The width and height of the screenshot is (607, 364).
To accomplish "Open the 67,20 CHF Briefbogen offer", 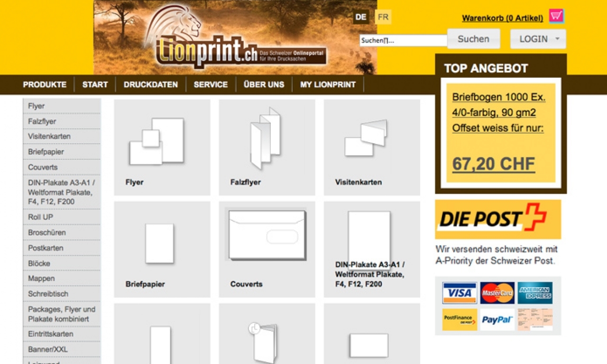I will point(494,164).
